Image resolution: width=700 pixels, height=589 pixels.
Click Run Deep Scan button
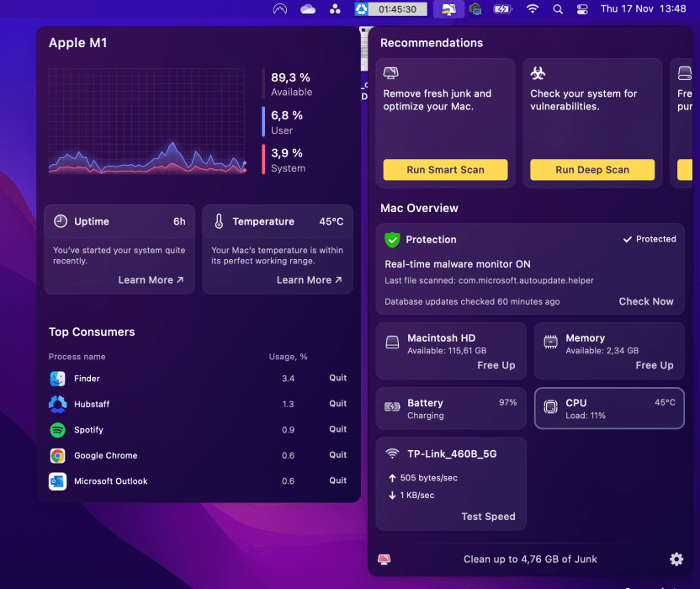pos(591,170)
